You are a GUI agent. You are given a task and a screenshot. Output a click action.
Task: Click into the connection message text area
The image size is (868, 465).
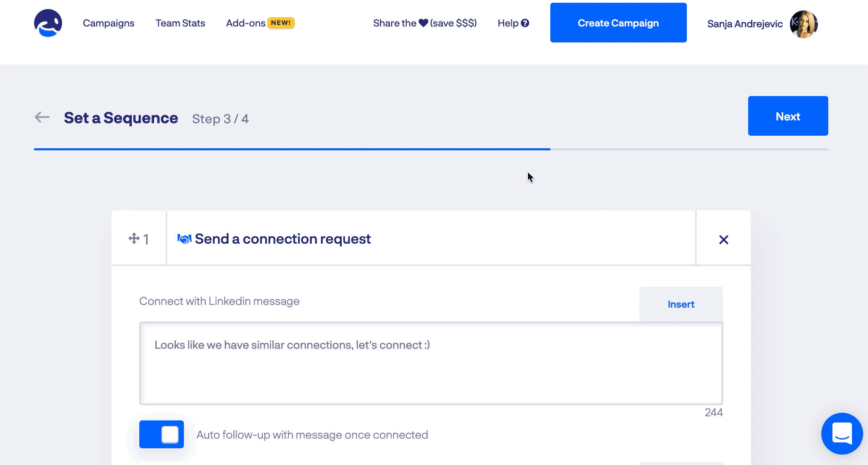pyautogui.click(x=431, y=363)
